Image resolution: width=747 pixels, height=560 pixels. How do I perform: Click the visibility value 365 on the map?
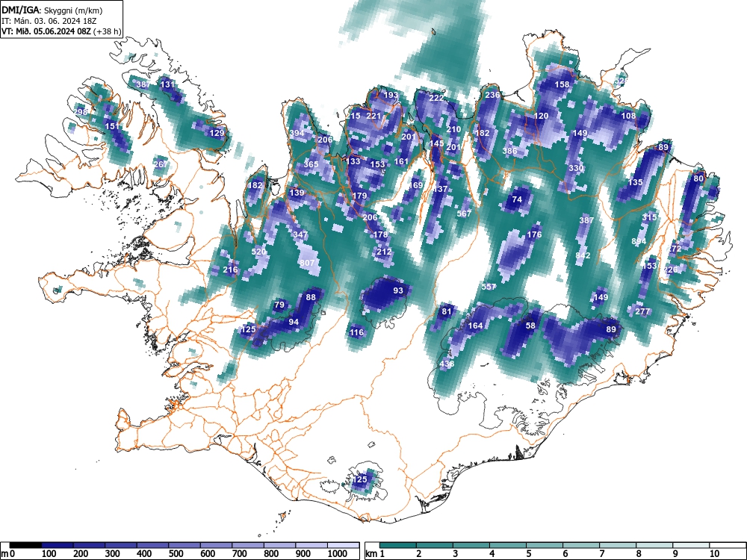coord(311,164)
